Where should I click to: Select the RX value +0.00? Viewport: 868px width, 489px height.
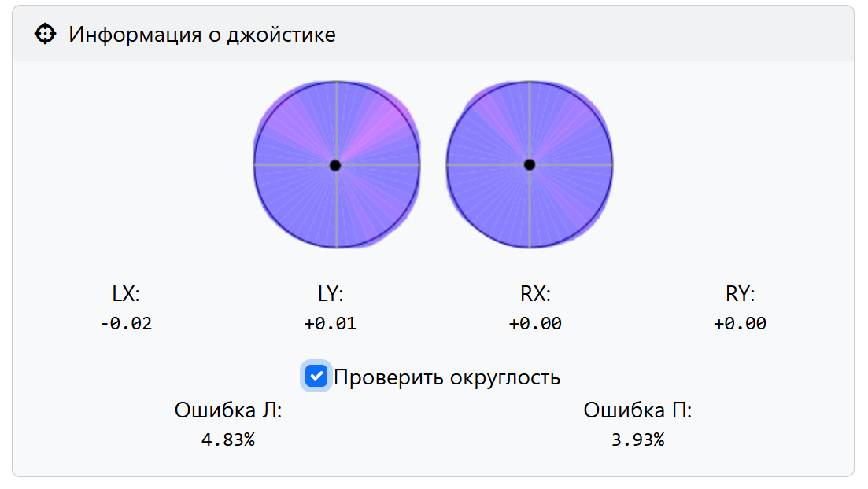click(535, 323)
